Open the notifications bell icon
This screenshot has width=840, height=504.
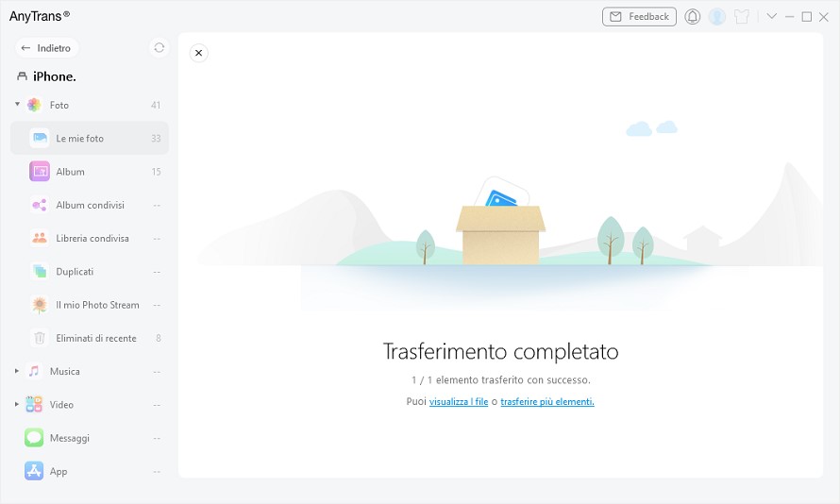tap(693, 17)
